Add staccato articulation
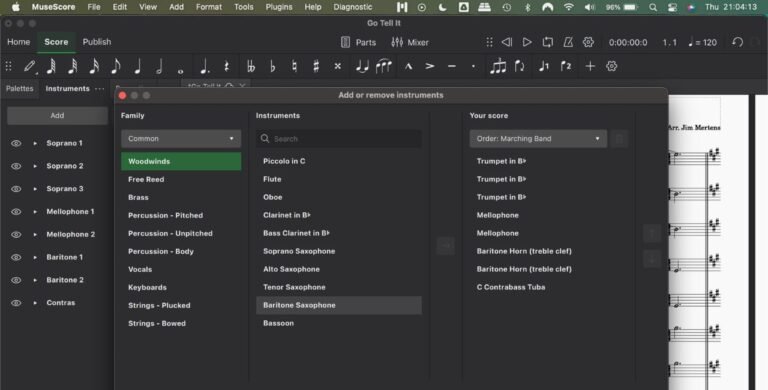Screen dimensions: 768x390 click(473, 66)
